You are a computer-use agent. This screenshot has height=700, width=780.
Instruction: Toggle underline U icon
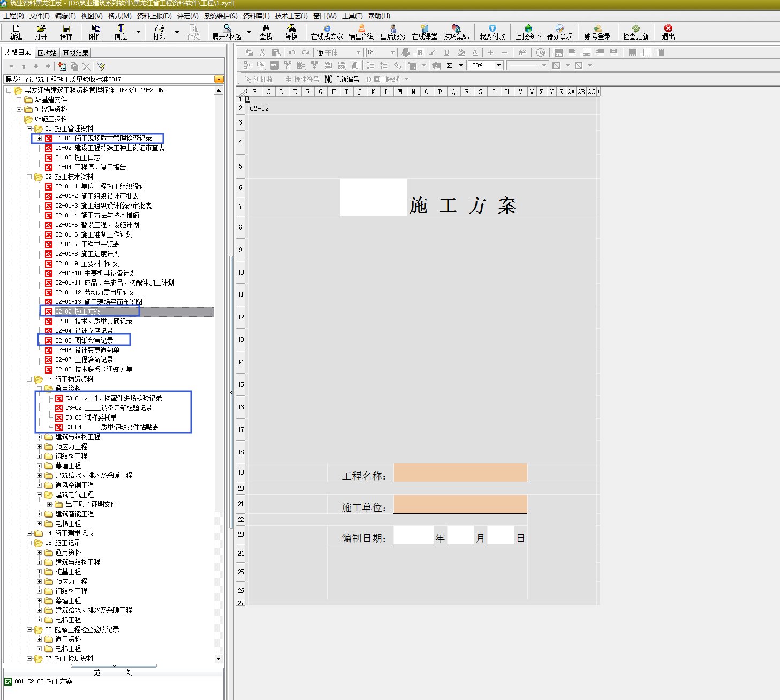pyautogui.click(x=446, y=52)
